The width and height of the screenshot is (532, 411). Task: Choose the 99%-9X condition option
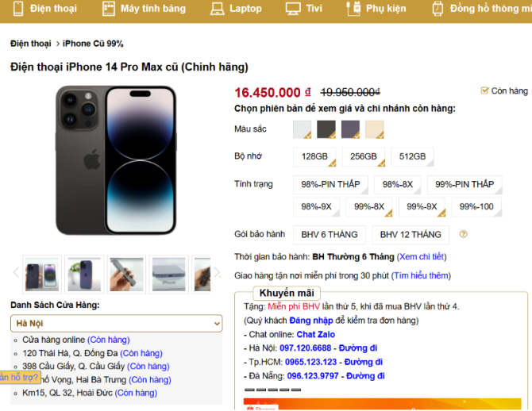tap(422, 207)
